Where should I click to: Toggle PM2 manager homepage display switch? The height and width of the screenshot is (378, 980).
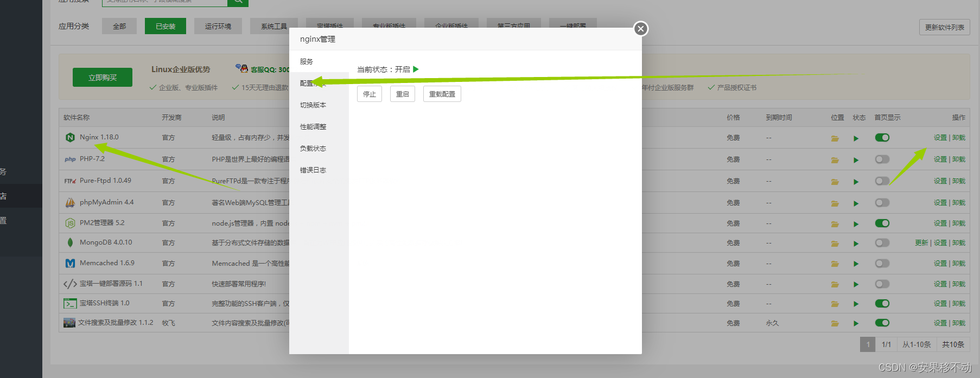(x=882, y=223)
